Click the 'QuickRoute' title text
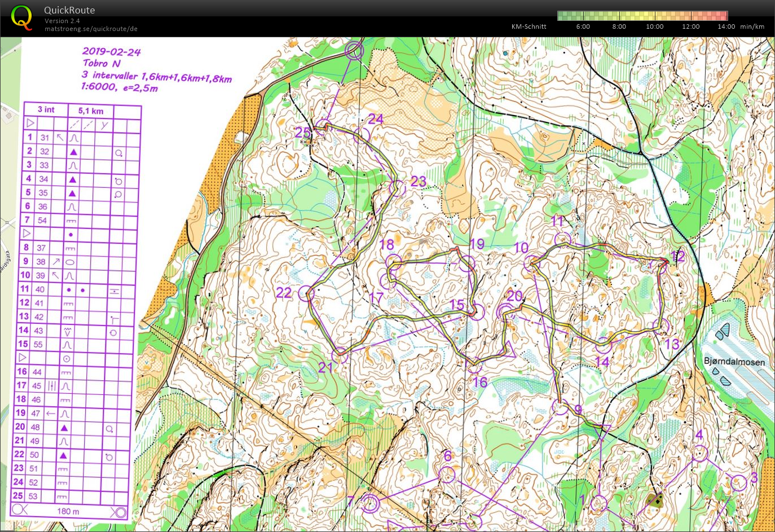This screenshot has width=775, height=532. tap(69, 10)
